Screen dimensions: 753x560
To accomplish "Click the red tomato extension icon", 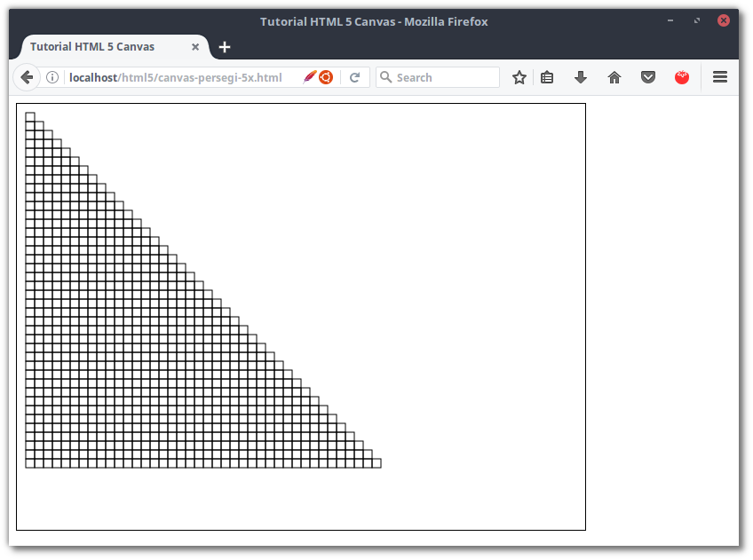I will point(682,77).
